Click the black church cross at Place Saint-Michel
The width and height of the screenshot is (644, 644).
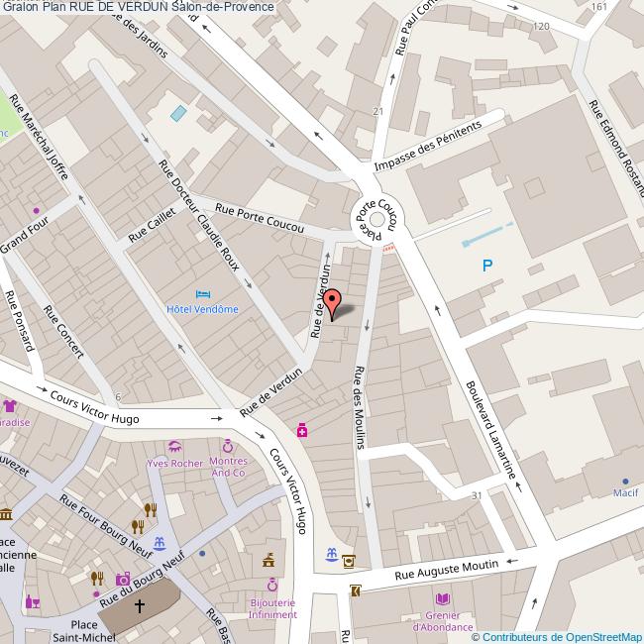tap(140, 605)
